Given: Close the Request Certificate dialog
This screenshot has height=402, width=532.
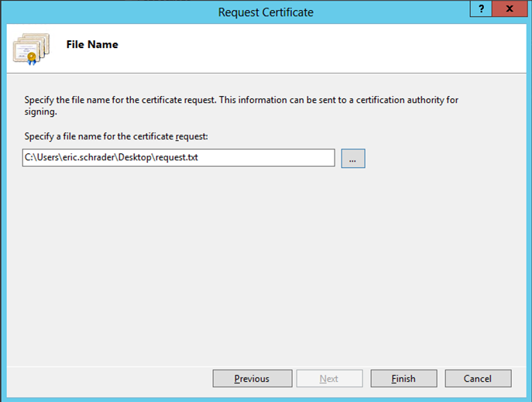Looking at the screenshot, I should (x=510, y=9).
